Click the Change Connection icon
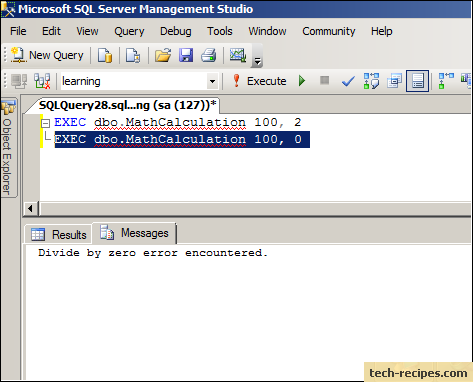Image resolution: width=473 pixels, height=382 pixels. pos(42,81)
